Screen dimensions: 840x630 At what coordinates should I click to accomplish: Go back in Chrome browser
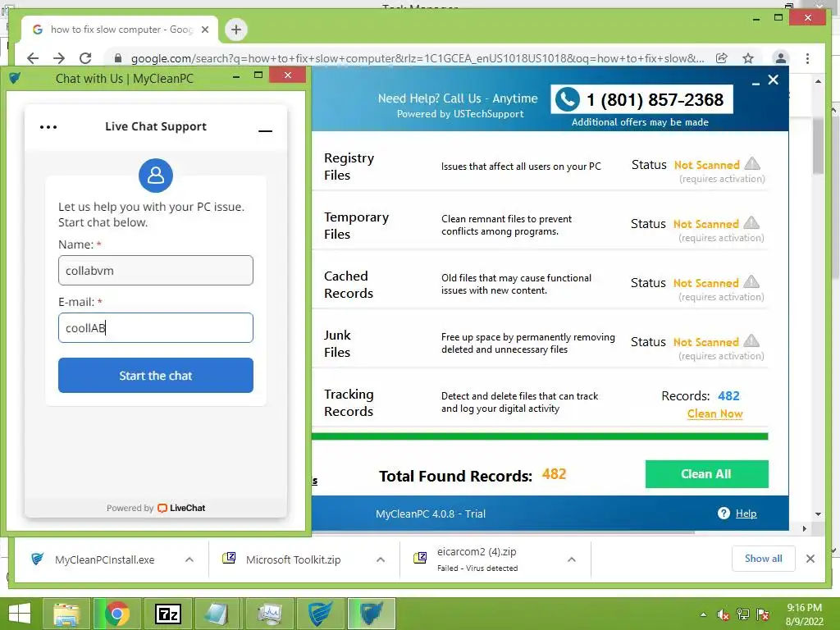33,58
